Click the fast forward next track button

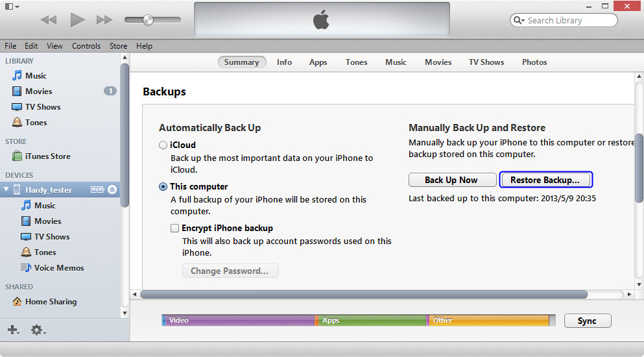[104, 19]
